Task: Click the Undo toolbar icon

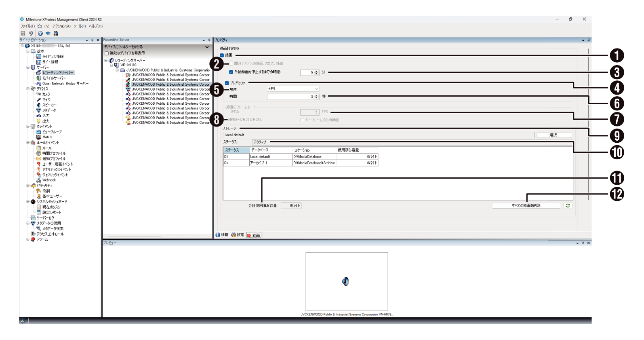Action: 31,34
